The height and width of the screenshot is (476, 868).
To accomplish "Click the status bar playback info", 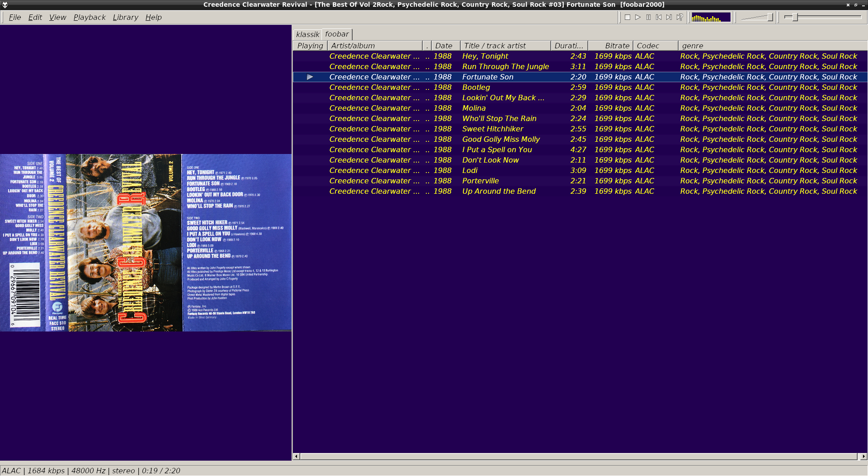I will (90, 471).
